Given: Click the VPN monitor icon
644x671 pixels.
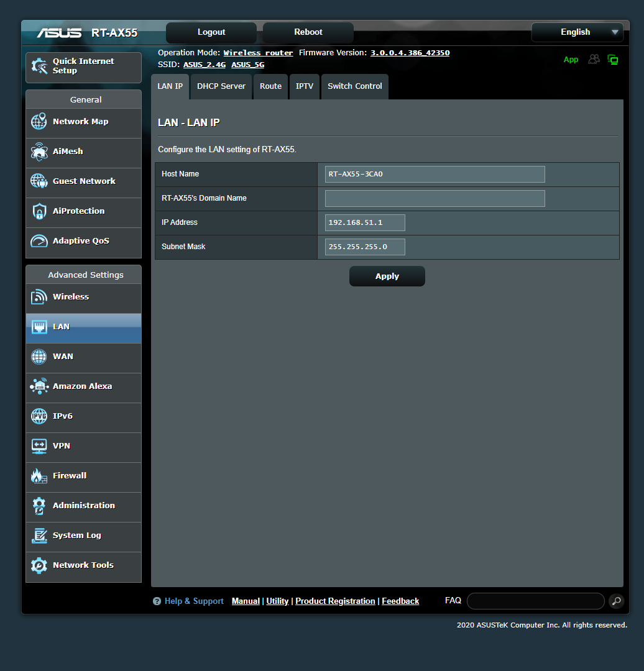Looking at the screenshot, I should 39,446.
